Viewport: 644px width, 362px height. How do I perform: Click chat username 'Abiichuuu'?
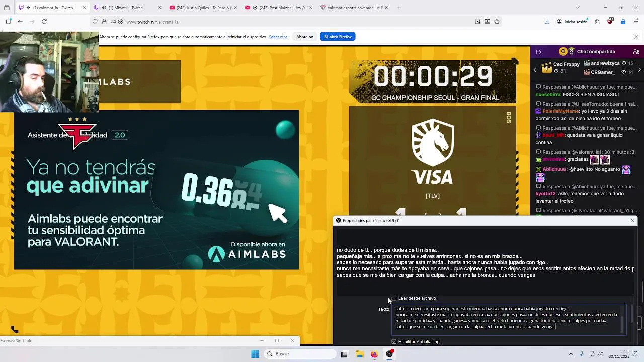point(555,170)
